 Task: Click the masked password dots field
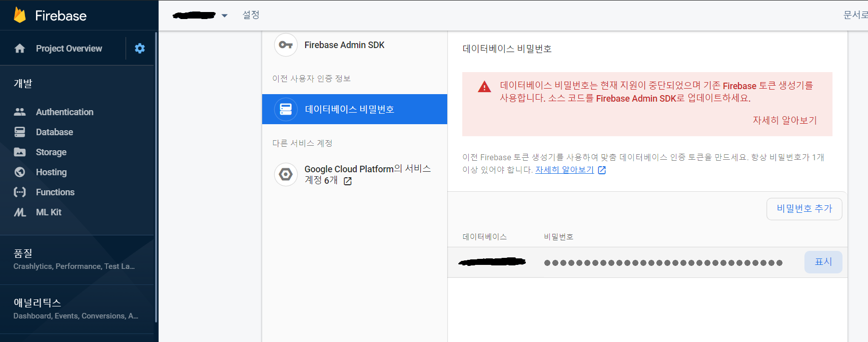click(663, 262)
